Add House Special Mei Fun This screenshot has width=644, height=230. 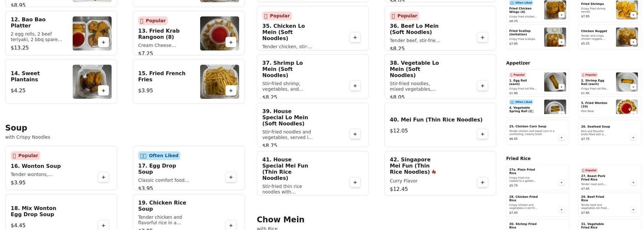(355, 182)
